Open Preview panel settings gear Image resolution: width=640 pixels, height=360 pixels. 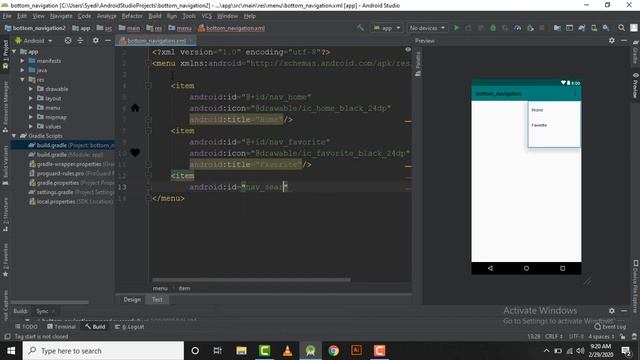tap(611, 40)
